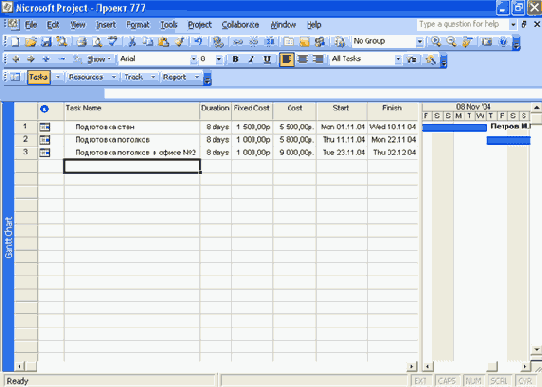Enable Align Right

pyautogui.click(x=318, y=59)
